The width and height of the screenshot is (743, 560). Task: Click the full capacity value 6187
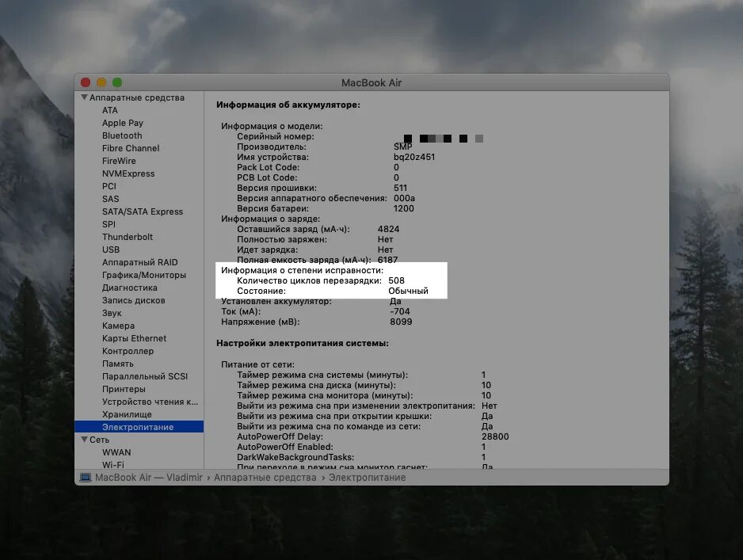387,260
